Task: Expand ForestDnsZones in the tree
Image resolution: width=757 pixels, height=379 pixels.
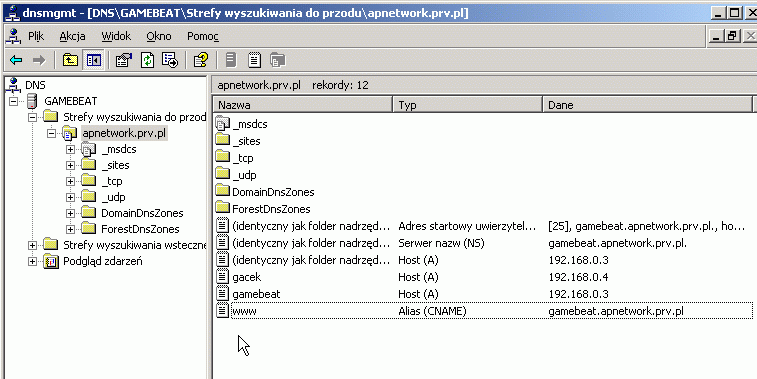Action: point(70,229)
